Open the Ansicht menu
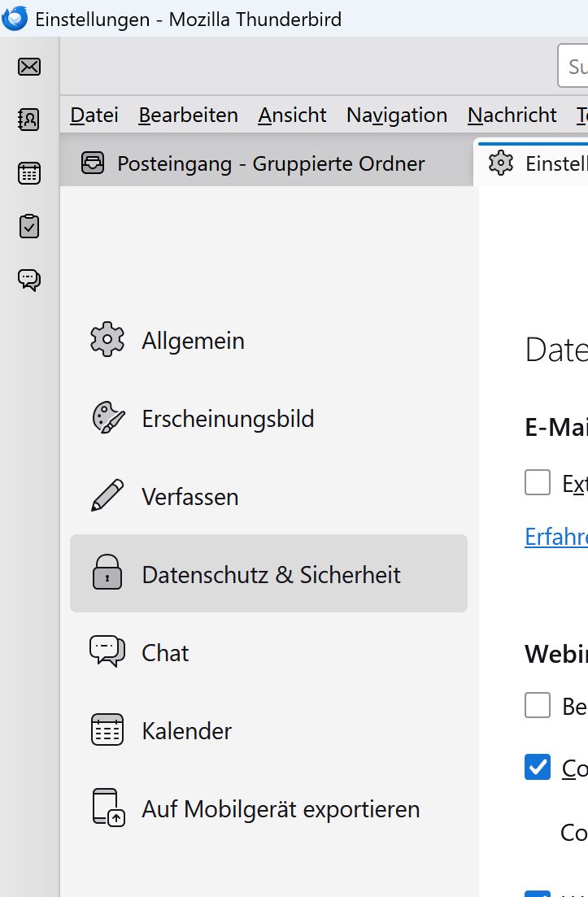The image size is (588, 897). [292, 115]
